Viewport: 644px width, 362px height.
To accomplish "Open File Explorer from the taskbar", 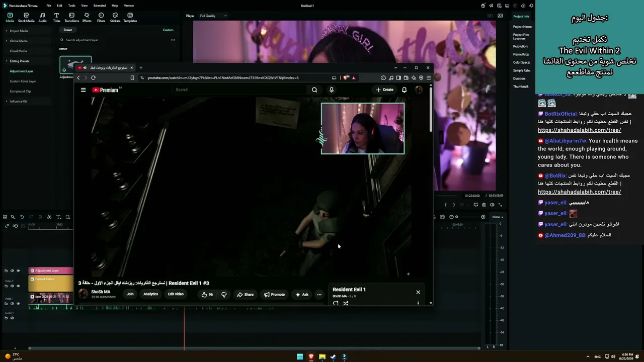I will pyautogui.click(x=322, y=357).
